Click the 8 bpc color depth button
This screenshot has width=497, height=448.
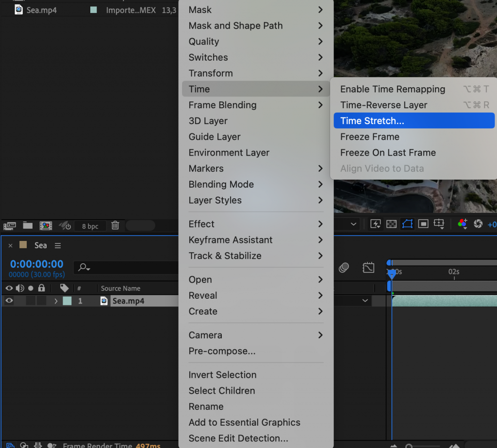[x=90, y=226]
